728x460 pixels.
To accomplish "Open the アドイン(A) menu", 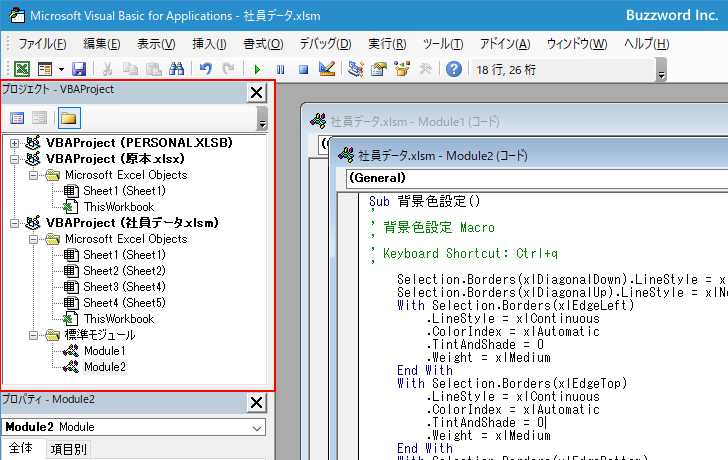I will 505,44.
